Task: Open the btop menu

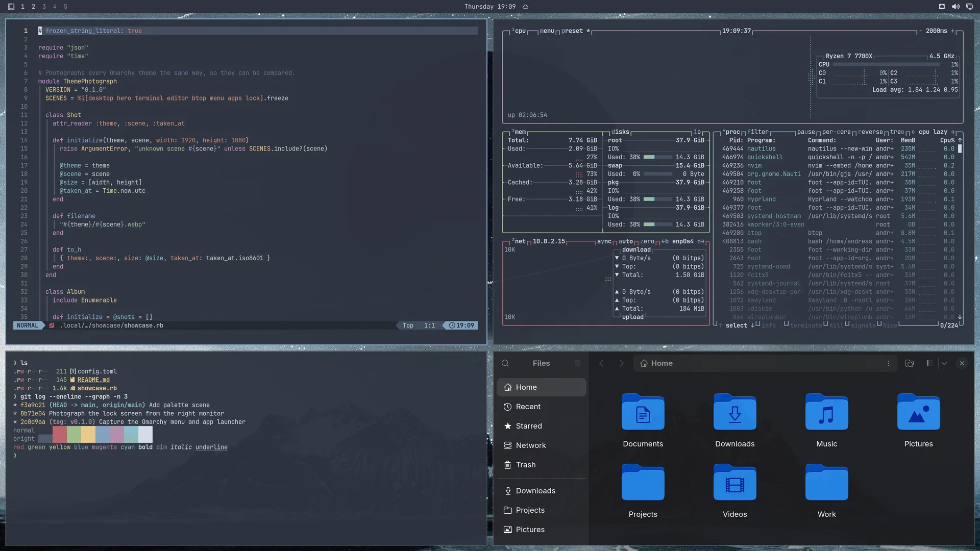Action: click(x=547, y=31)
